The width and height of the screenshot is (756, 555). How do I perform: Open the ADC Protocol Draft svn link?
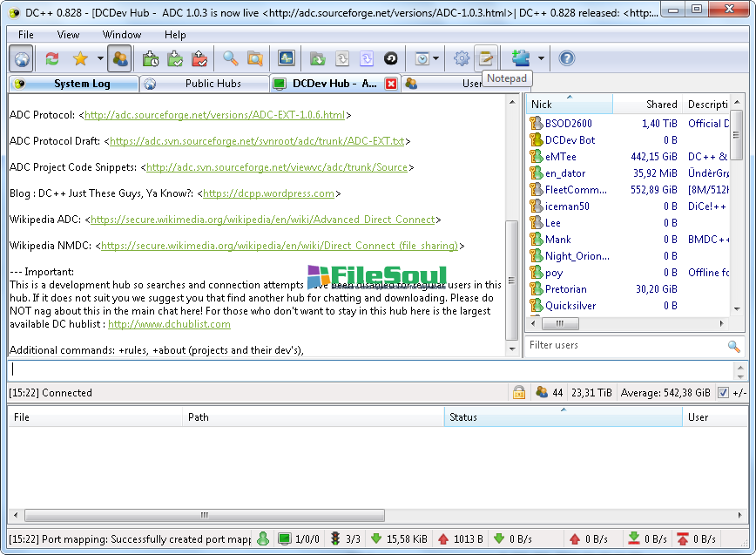point(257,141)
